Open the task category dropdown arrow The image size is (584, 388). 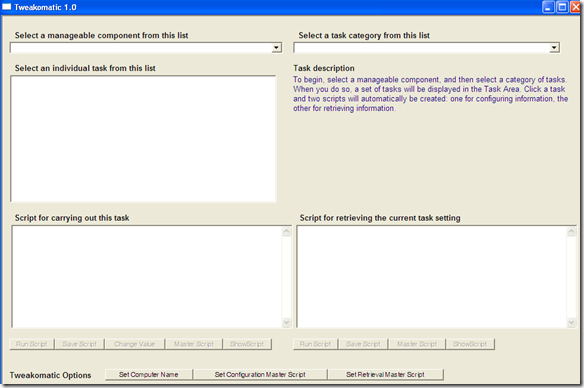point(554,48)
